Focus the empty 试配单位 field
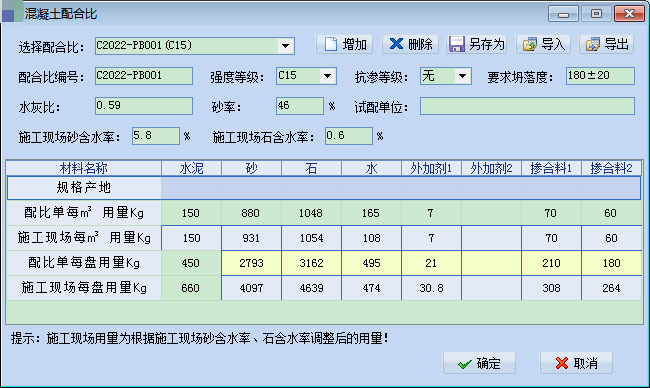The height and width of the screenshot is (388, 650). click(527, 106)
